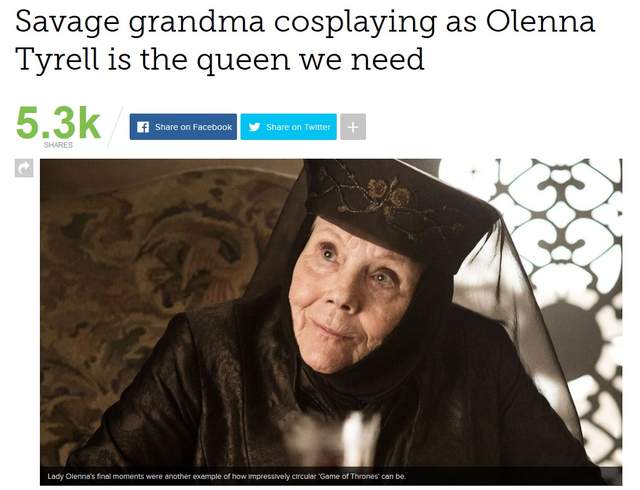Click the words 'queen we need' in the title

pos(311,60)
